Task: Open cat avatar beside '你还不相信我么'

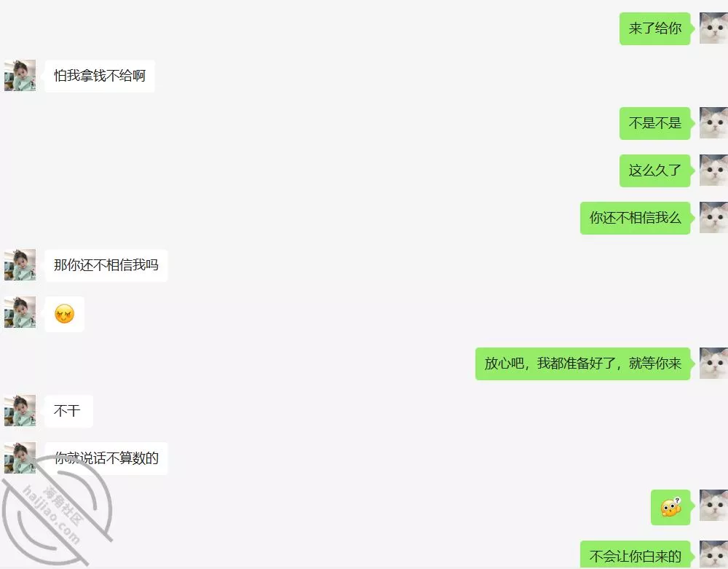Action: pos(714,217)
